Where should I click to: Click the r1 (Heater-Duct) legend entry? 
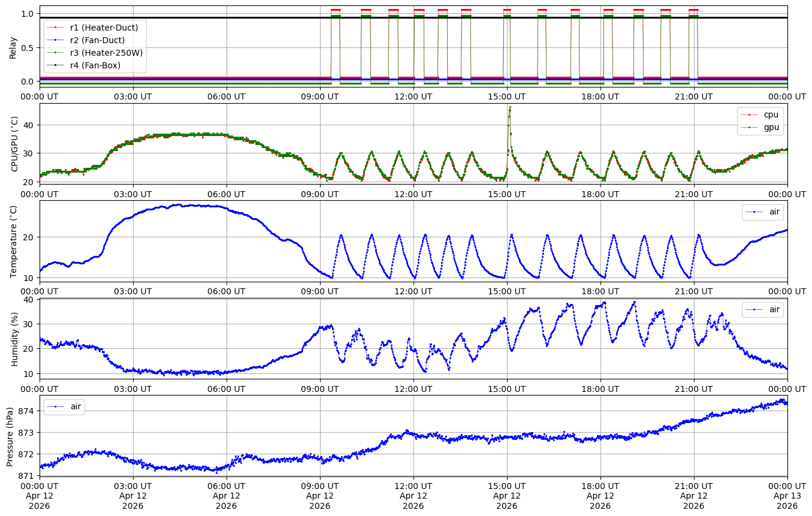(x=104, y=27)
